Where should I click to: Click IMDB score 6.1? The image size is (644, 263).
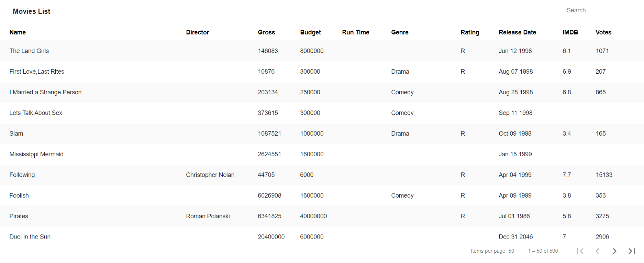(567, 51)
